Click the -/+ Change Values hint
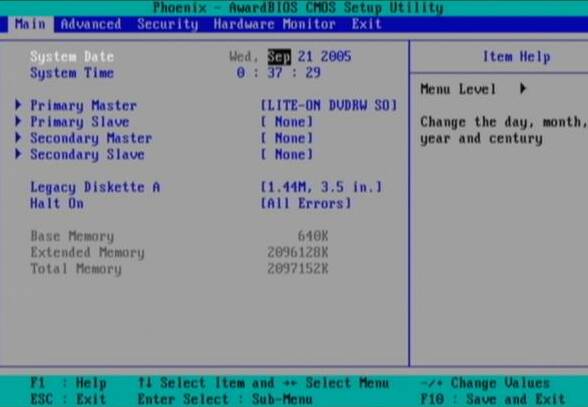588x407 pixels. pyautogui.click(x=485, y=383)
